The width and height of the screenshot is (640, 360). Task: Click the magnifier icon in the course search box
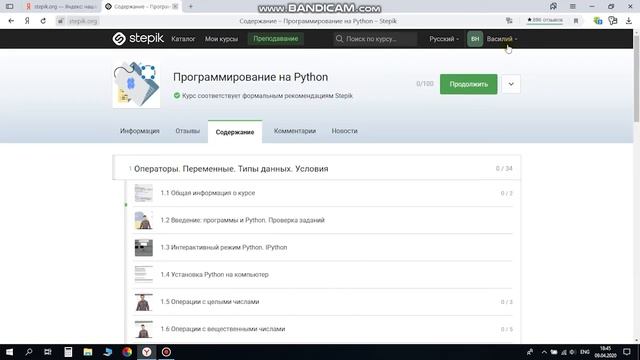(x=339, y=39)
